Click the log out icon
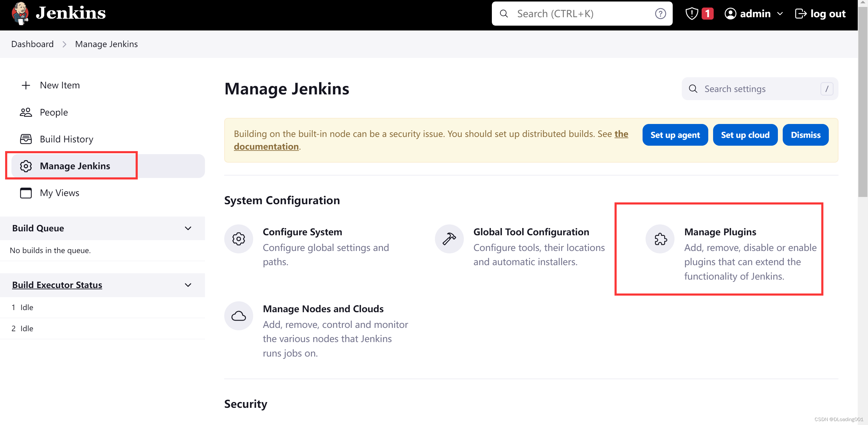The width and height of the screenshot is (868, 425). [x=801, y=14]
